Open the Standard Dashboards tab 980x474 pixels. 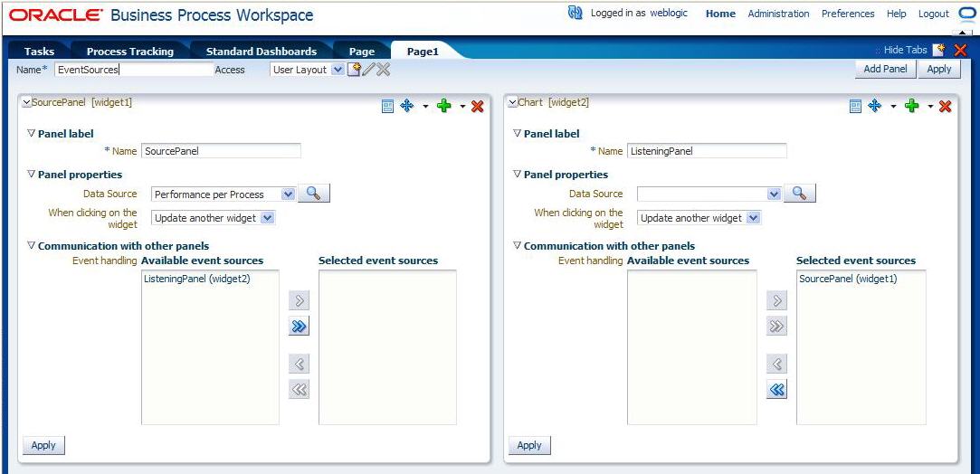[262, 52]
